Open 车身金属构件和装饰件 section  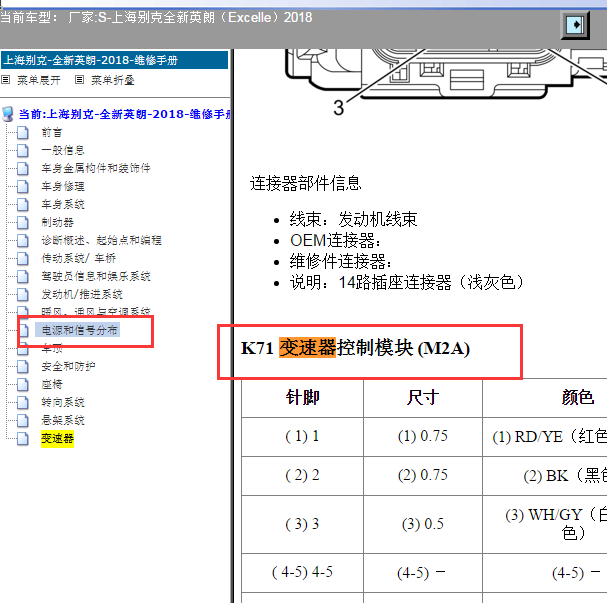pyautogui.click(x=96, y=168)
